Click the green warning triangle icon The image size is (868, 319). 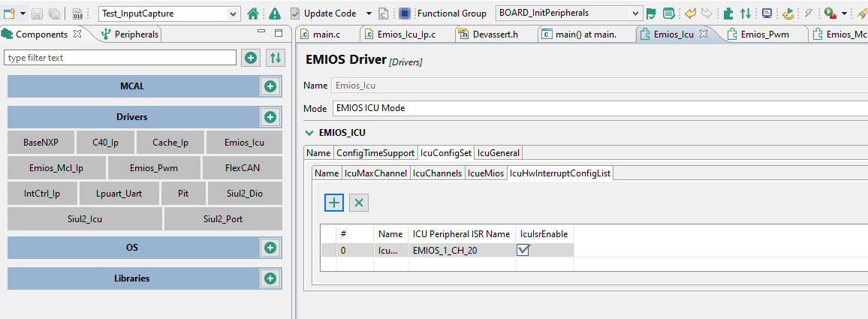pos(275,14)
